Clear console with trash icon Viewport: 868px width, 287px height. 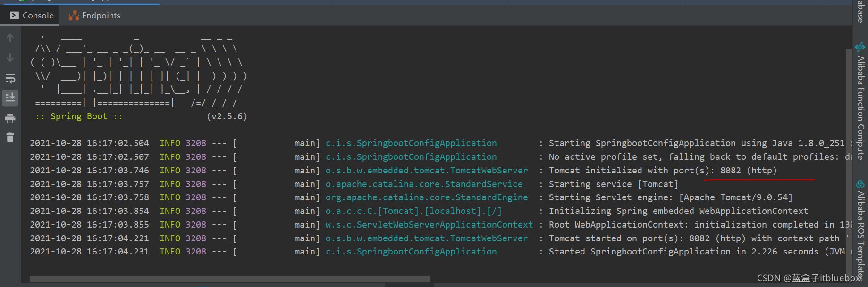pos(10,138)
